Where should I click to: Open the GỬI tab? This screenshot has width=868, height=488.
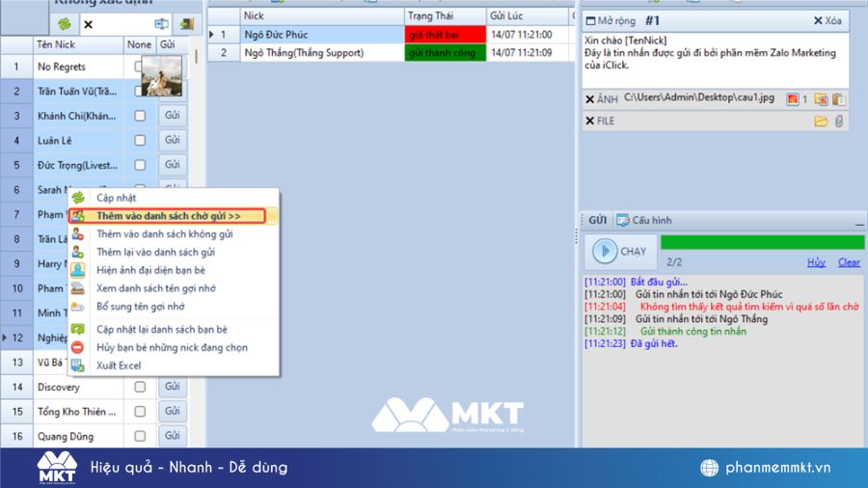pos(597,220)
